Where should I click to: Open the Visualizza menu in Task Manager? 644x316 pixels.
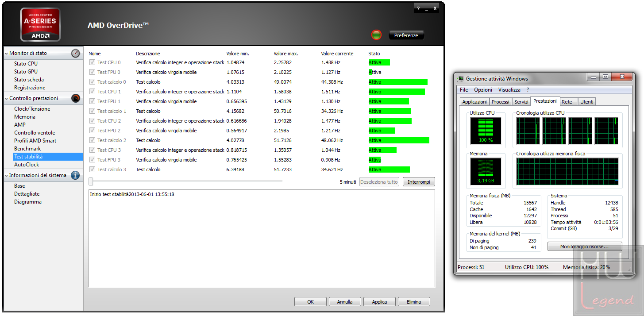pos(509,90)
